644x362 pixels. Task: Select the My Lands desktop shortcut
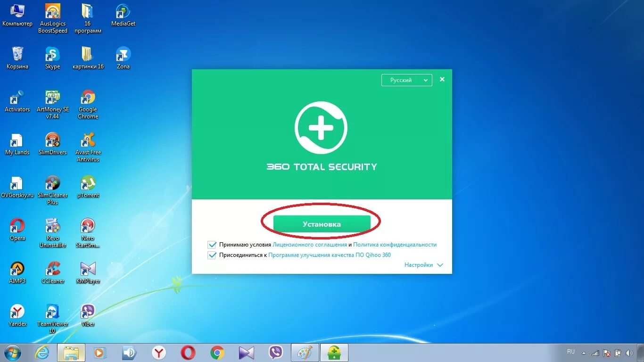[x=17, y=144]
